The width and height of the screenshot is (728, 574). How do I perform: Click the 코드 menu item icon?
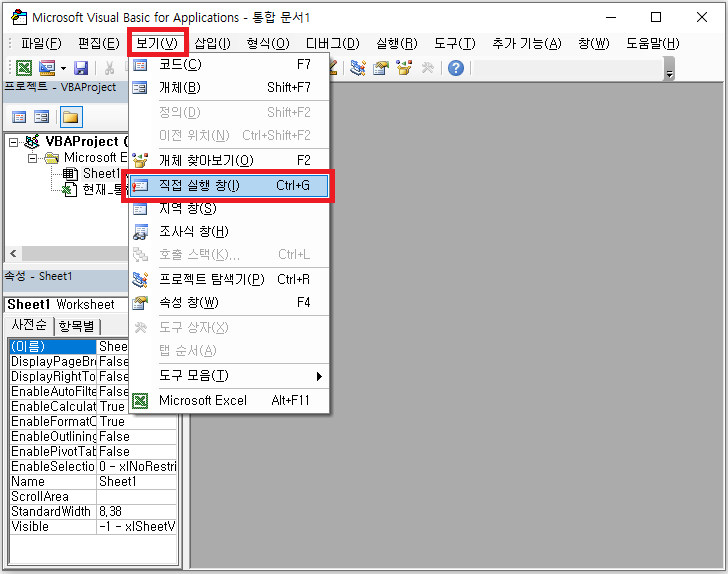(x=140, y=65)
